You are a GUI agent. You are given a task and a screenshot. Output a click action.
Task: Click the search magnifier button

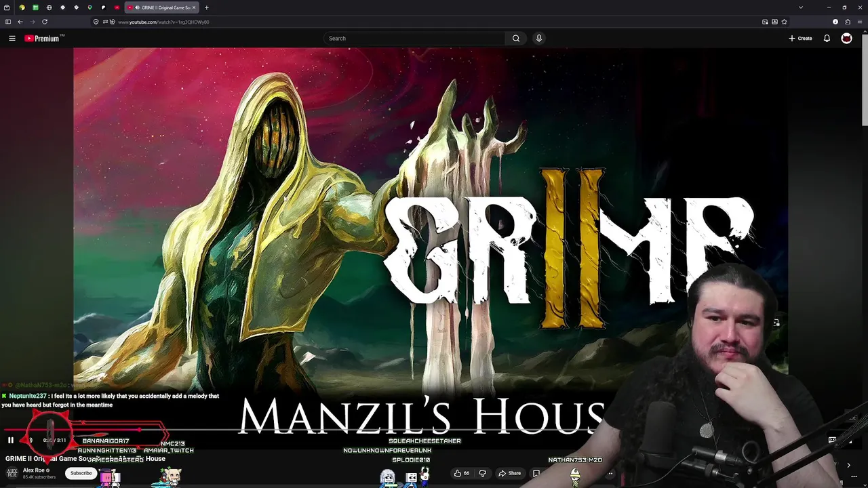pos(516,39)
